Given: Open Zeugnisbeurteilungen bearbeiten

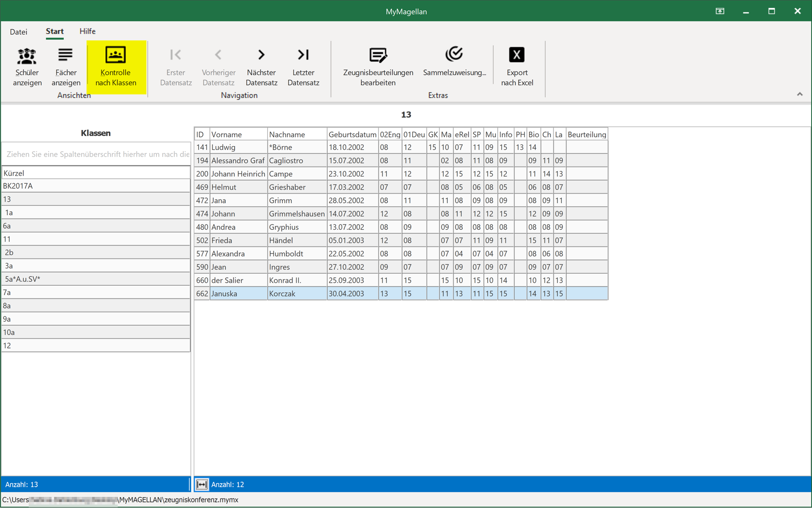Looking at the screenshot, I should 378,67.
